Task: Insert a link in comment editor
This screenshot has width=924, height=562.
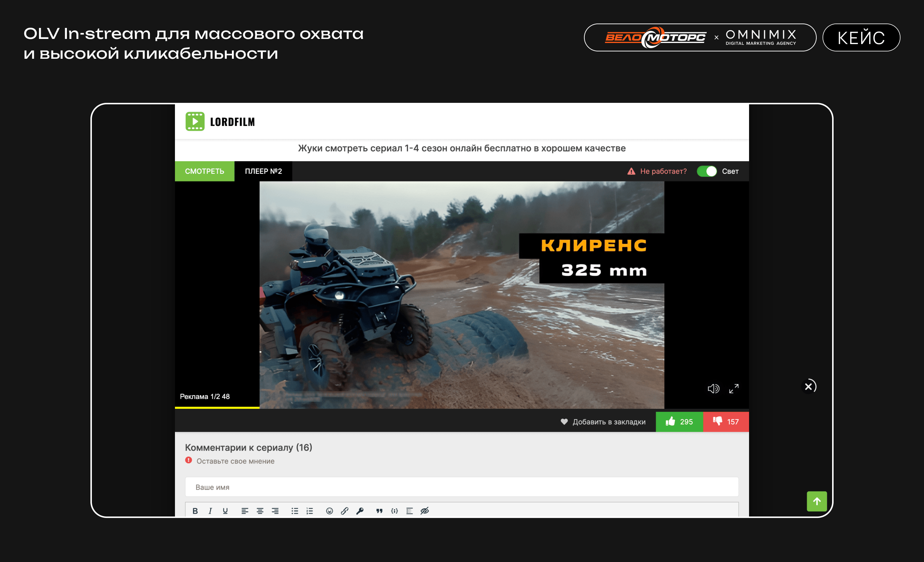Action: (x=345, y=511)
